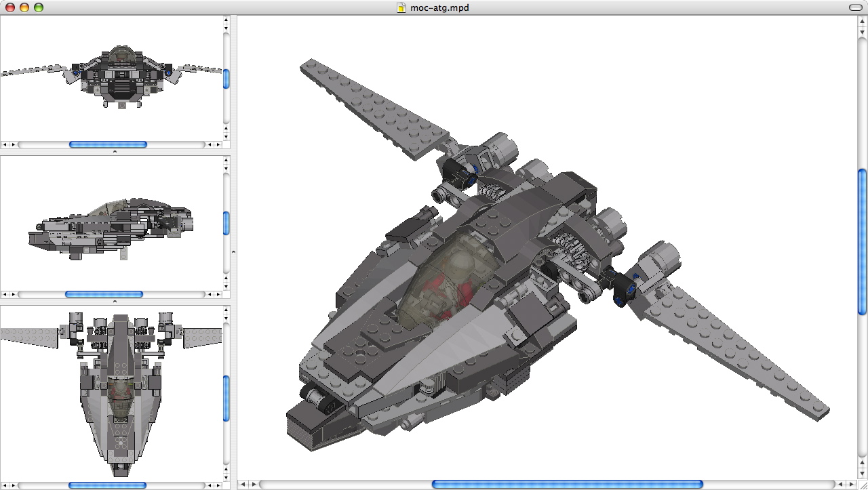
Task: Click the splitter grabber below the side view pane
Action: tap(115, 302)
